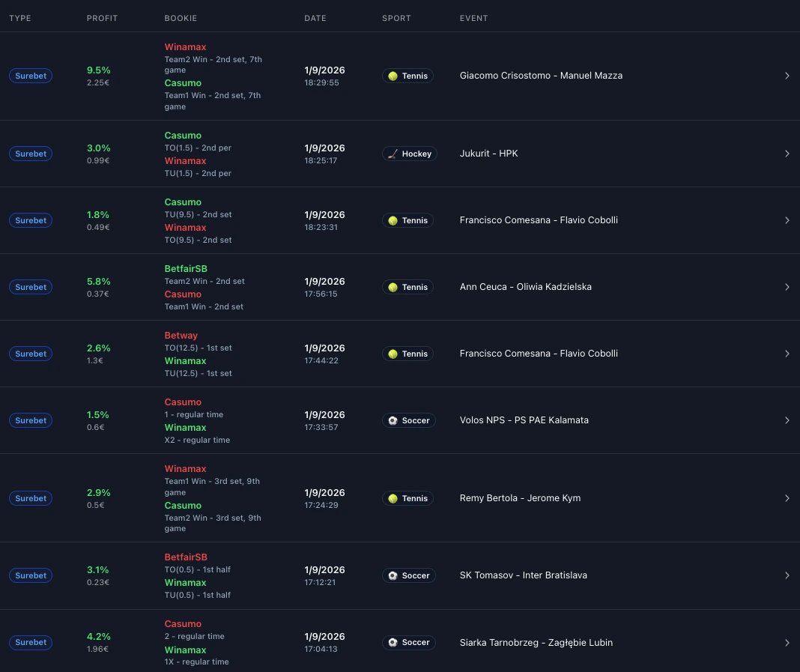Click the Volos NPS - PS PAE Kalamata event
This screenshot has height=672, width=800.
click(524, 420)
